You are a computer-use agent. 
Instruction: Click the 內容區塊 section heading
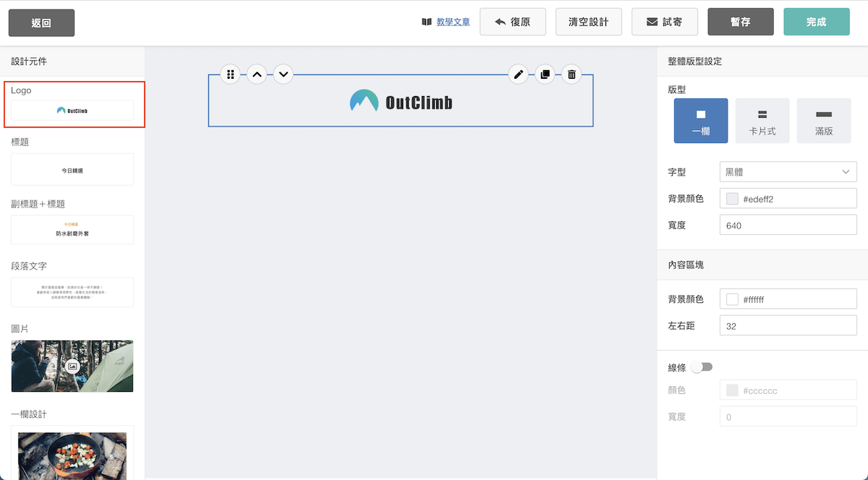click(686, 265)
